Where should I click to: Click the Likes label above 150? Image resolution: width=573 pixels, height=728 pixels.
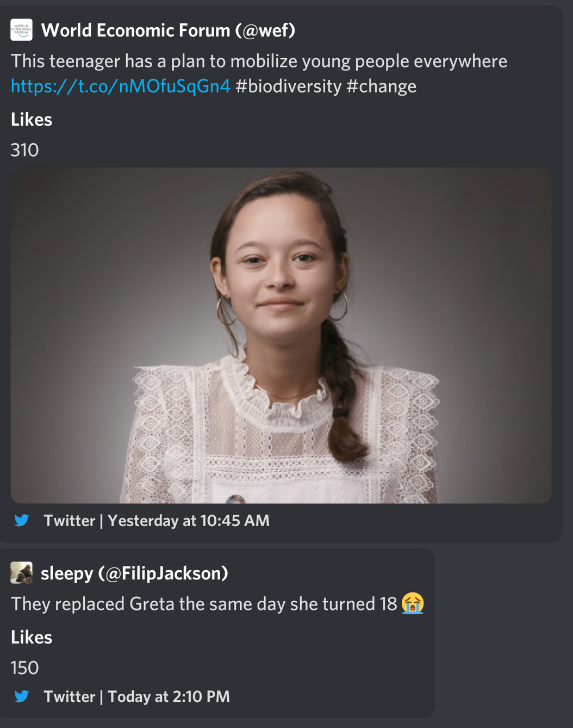(32, 637)
